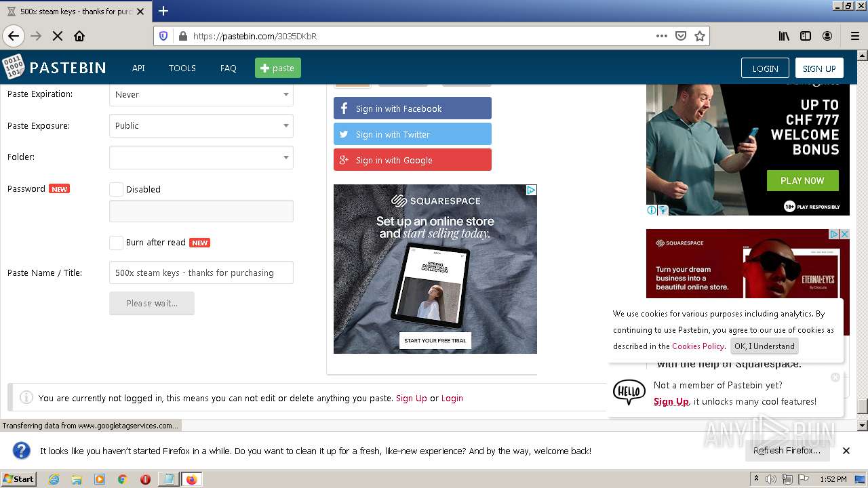
Task: Open the Cookies Policy link
Action: click(698, 346)
